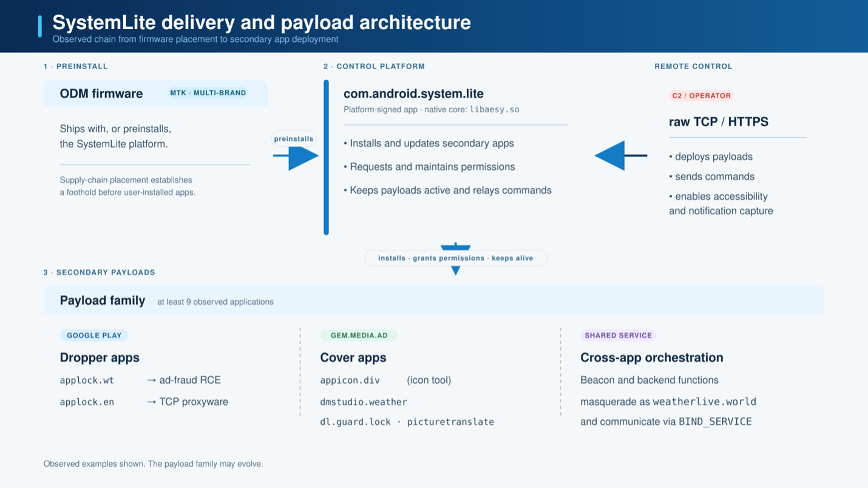Click the package name "appicon.div"

coord(350,381)
